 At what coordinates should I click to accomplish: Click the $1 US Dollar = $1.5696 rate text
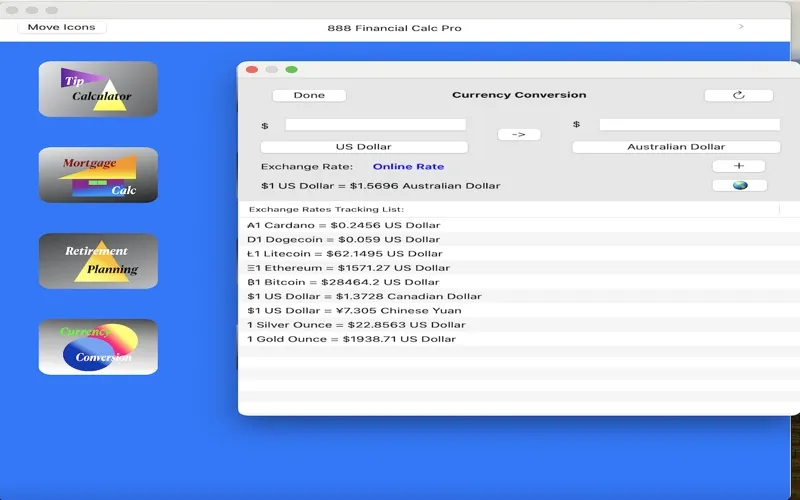pos(381,186)
